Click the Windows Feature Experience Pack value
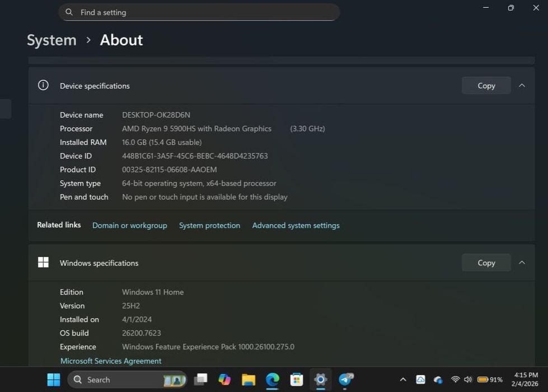Viewport: 548px width, 392px height. click(x=208, y=347)
